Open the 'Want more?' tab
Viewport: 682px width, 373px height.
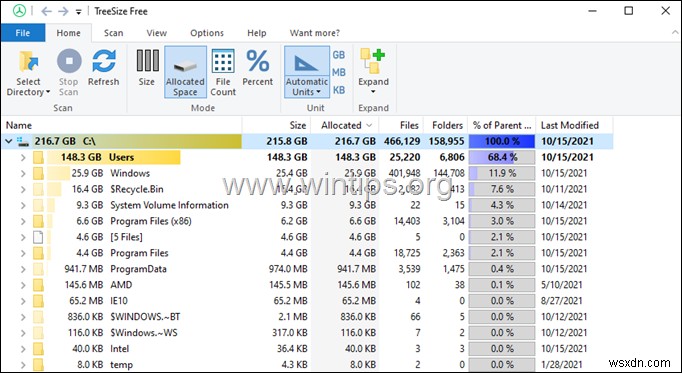tap(315, 33)
